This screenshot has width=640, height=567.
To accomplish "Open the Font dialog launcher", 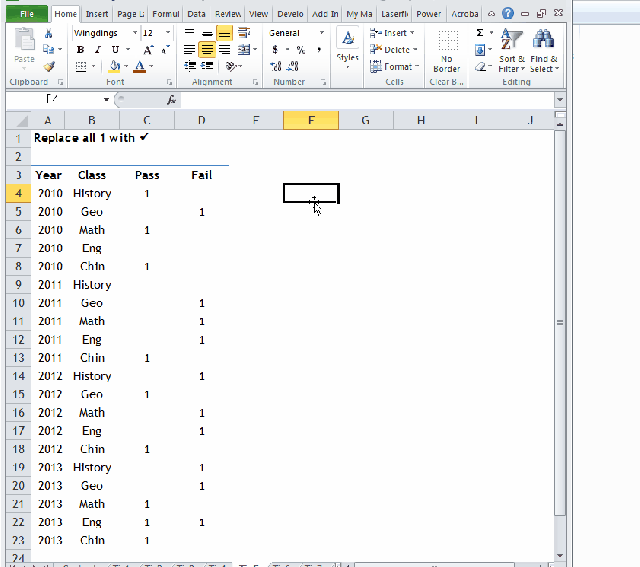I will (x=169, y=82).
